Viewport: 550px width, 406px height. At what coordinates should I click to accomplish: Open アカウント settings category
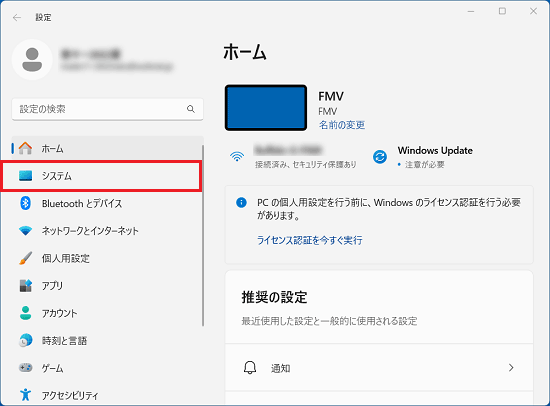(107, 313)
